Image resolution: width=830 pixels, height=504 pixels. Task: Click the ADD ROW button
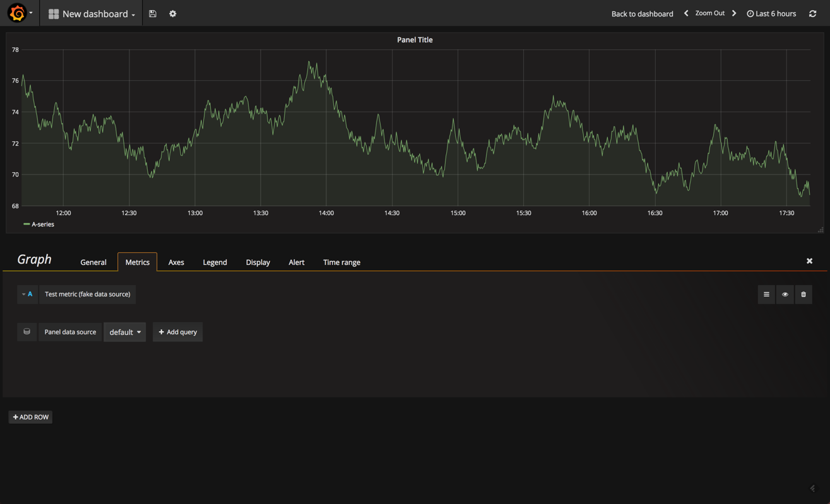click(30, 417)
